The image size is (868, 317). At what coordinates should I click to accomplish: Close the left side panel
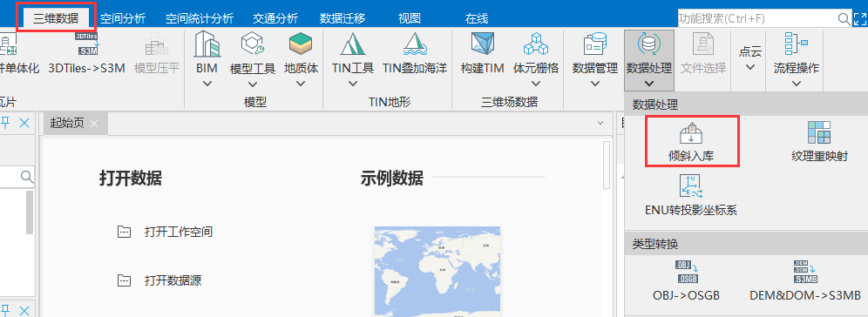click(24, 122)
